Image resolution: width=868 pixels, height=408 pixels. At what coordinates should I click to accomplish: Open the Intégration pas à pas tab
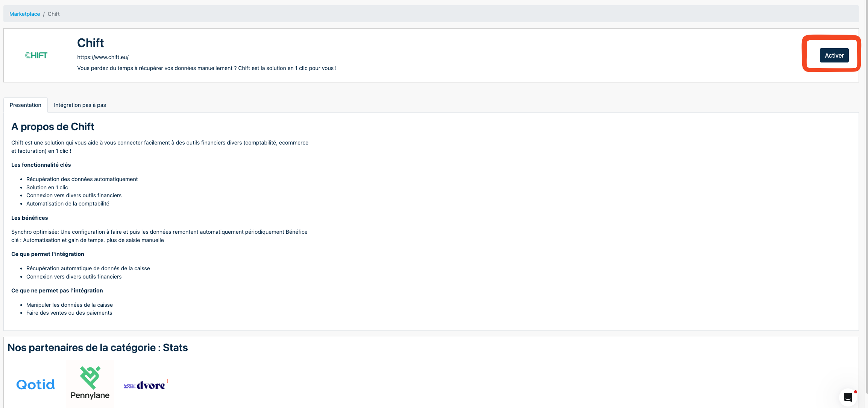point(80,105)
